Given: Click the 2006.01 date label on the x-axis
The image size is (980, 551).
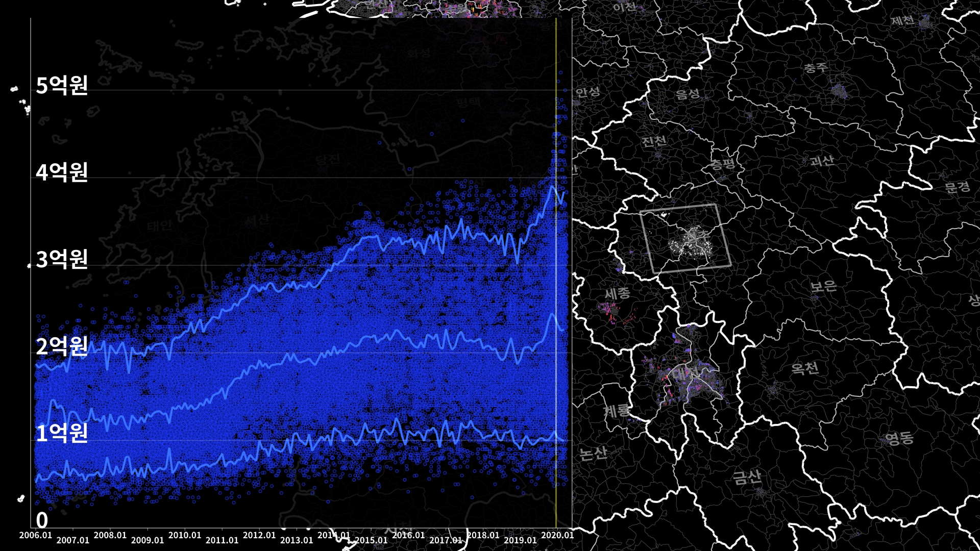Looking at the screenshot, I should [x=35, y=536].
